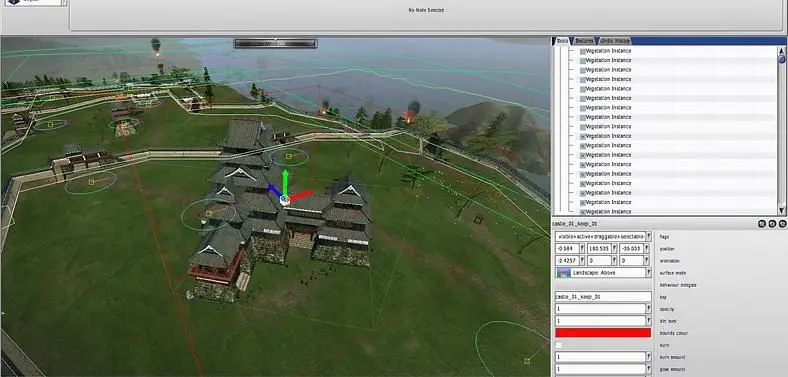
Task: Click the arrow beside the dirt level value
Action: tap(648, 321)
